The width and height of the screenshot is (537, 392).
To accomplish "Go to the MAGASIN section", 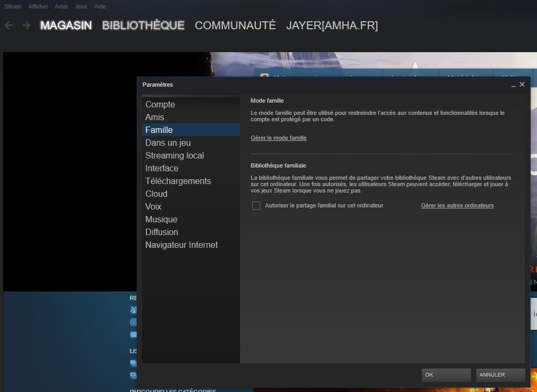I will coord(66,26).
